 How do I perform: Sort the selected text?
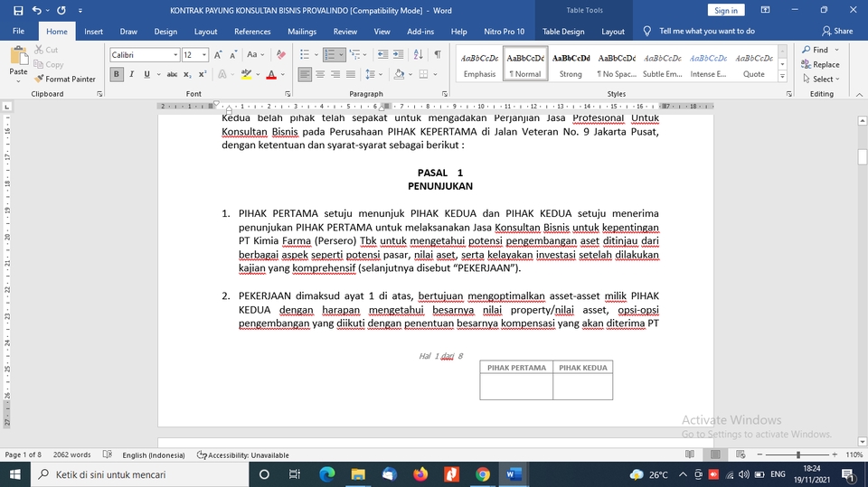(x=418, y=54)
